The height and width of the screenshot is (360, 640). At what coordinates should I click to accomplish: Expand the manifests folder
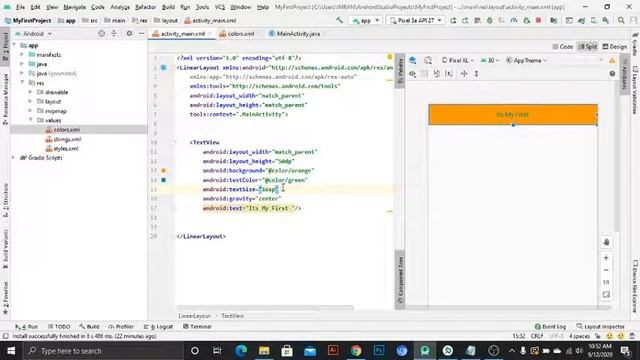coord(22,55)
